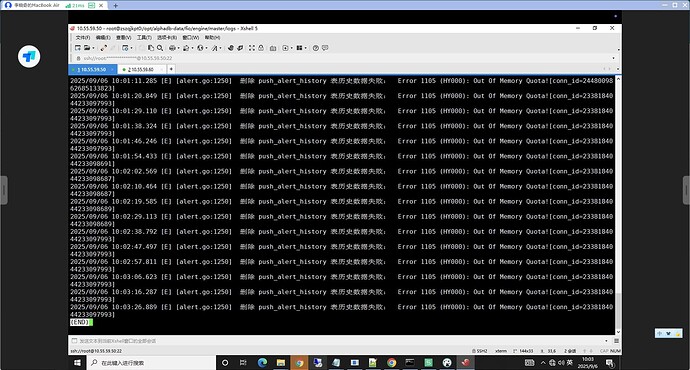Open the font settings dropdown arrow
The height and width of the screenshot is (370, 690).
pos(220,48)
